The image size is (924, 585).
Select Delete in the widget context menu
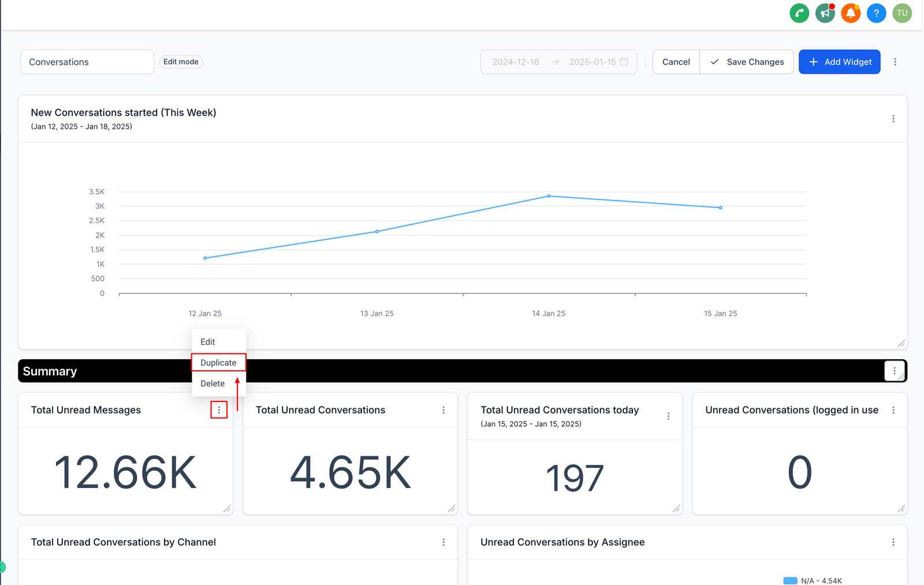pyautogui.click(x=213, y=383)
